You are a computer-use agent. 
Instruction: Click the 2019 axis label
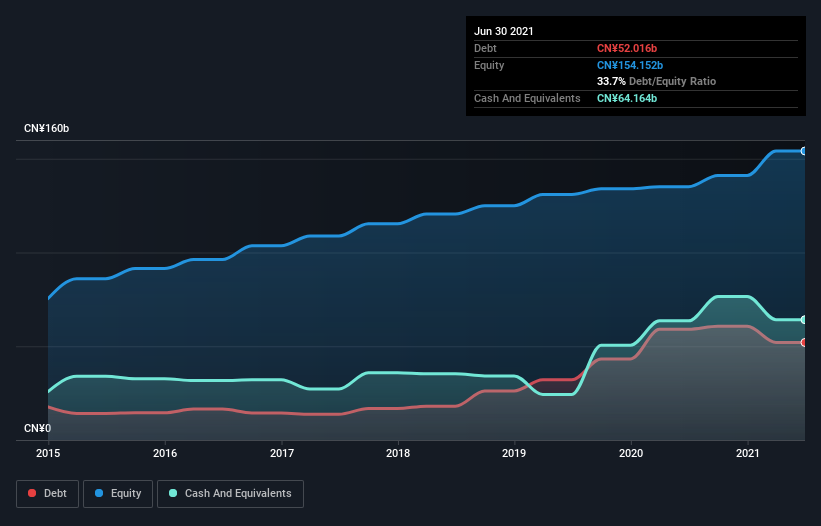click(x=514, y=453)
